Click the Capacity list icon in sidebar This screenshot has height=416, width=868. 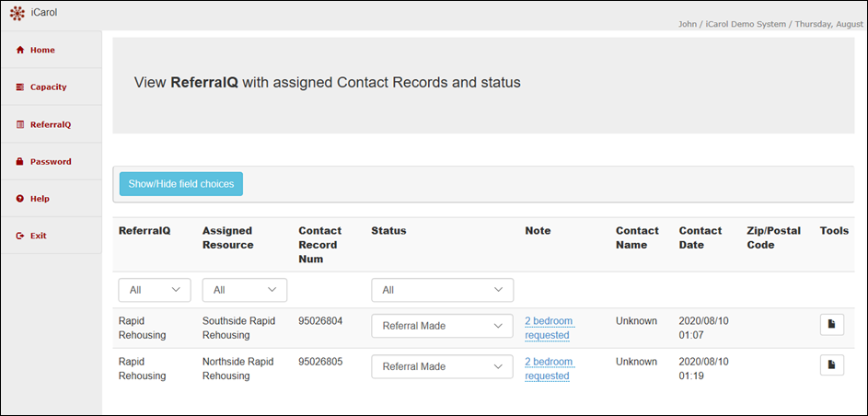(20, 87)
